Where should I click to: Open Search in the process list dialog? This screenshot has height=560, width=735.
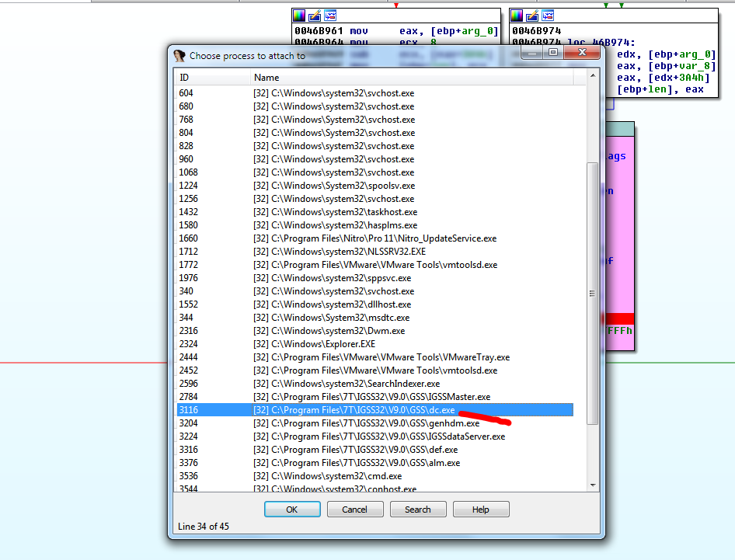[x=417, y=510]
